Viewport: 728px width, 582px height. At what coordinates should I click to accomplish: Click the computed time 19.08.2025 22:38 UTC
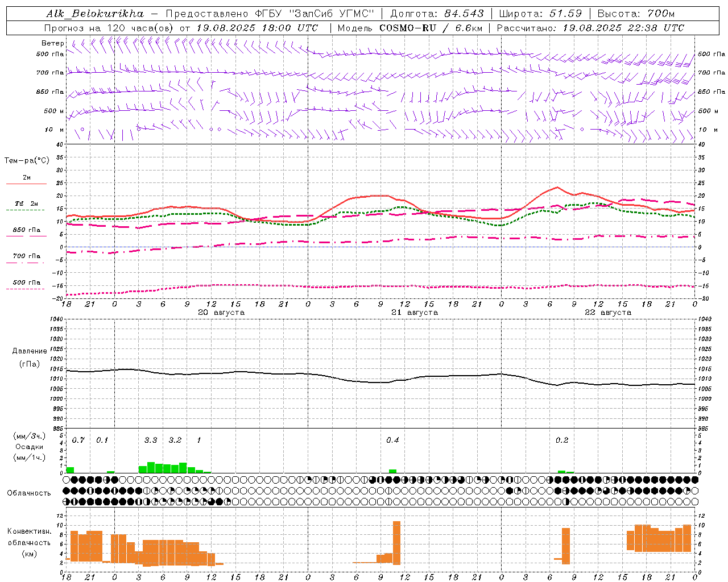(623, 28)
